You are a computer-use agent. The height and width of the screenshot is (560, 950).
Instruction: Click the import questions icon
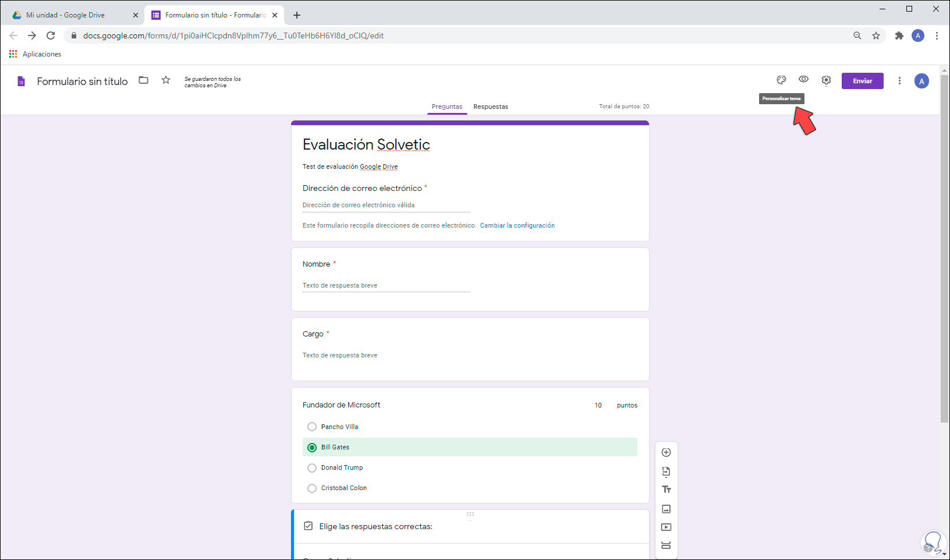(x=667, y=472)
